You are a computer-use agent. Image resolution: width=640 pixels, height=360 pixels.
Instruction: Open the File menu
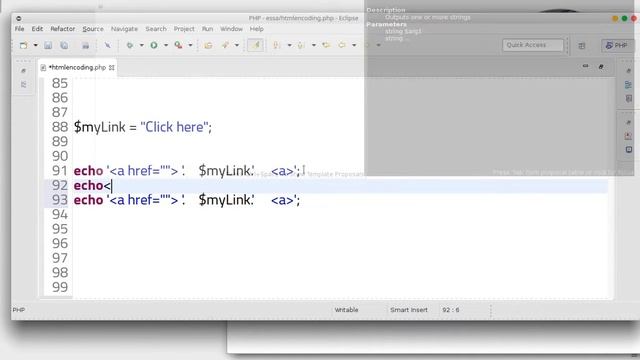20,29
